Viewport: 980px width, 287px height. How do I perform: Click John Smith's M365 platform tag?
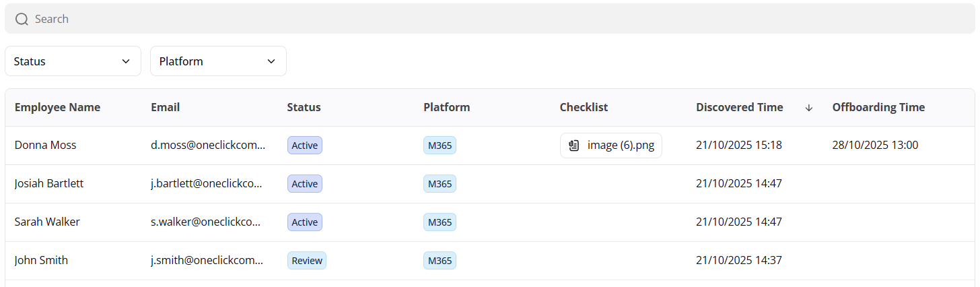pos(440,261)
